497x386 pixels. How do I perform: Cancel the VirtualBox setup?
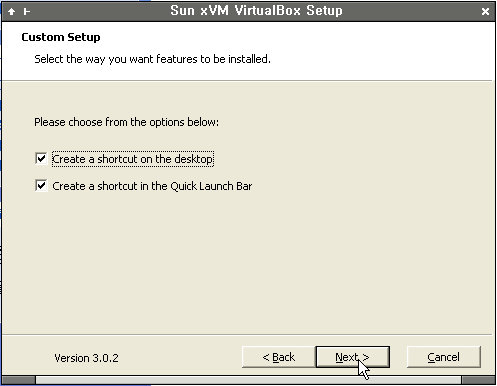pyautogui.click(x=444, y=357)
